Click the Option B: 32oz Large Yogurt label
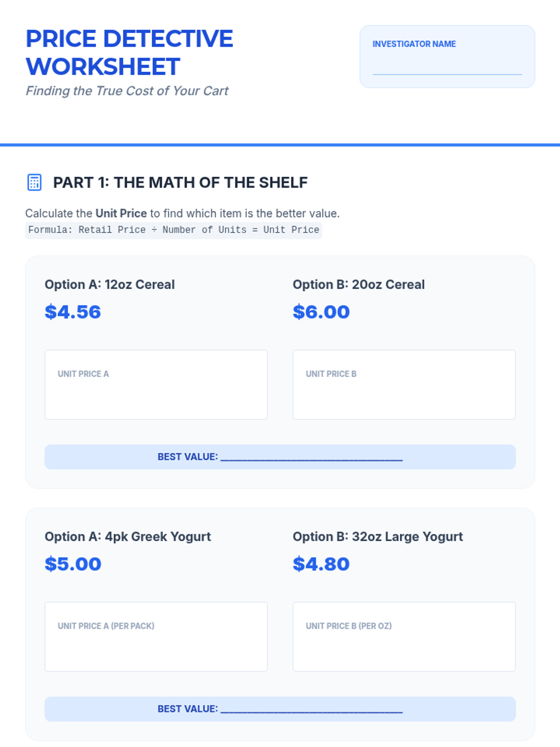Screen dimensions: 560x747 pos(378,536)
